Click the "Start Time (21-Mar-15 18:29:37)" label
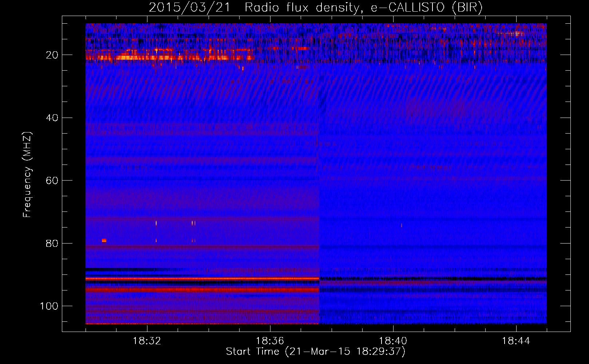The image size is (589, 364). point(316,352)
